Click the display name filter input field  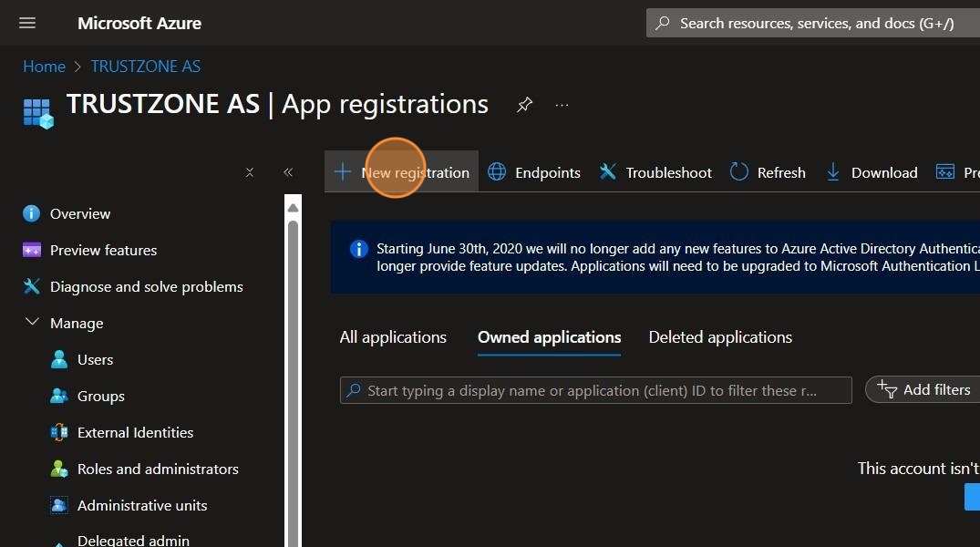(595, 390)
